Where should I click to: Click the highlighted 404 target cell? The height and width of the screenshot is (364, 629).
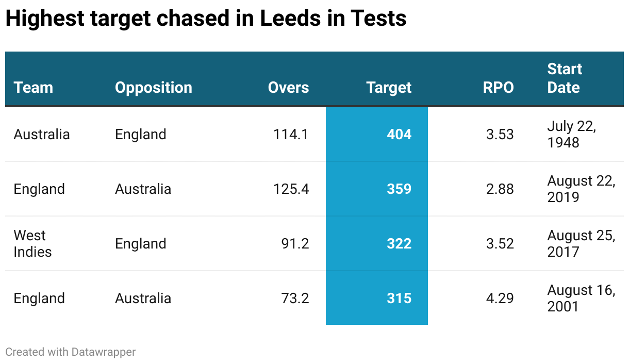(x=399, y=135)
